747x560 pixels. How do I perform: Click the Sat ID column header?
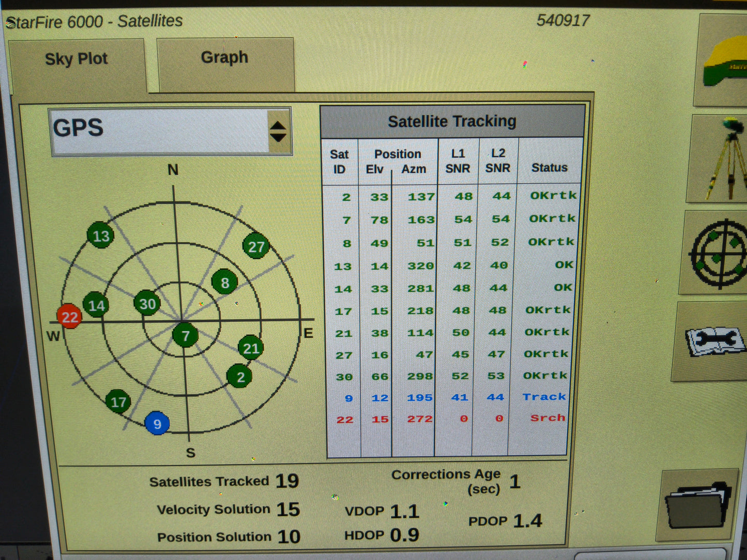tap(339, 162)
